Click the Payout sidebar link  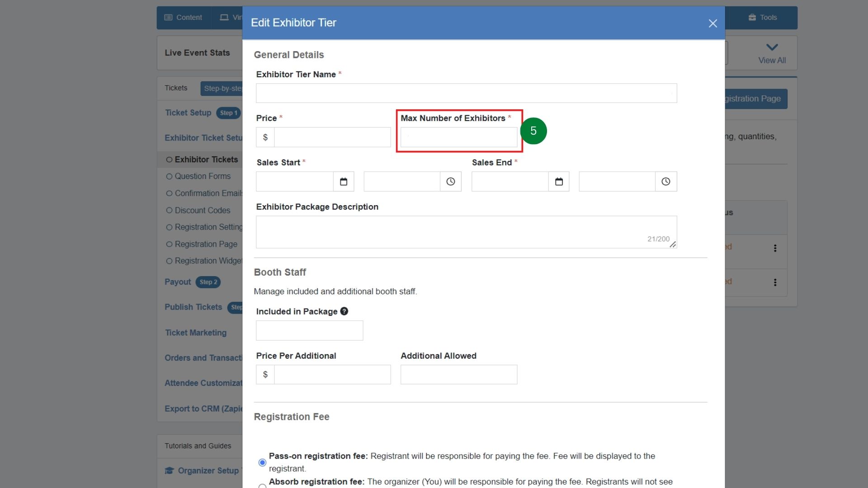point(178,282)
